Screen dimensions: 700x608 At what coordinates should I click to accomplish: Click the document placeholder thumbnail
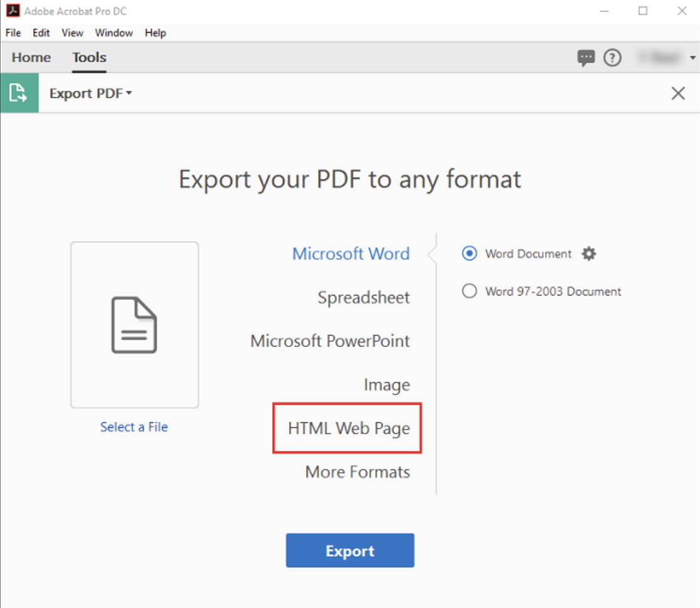[x=134, y=324]
